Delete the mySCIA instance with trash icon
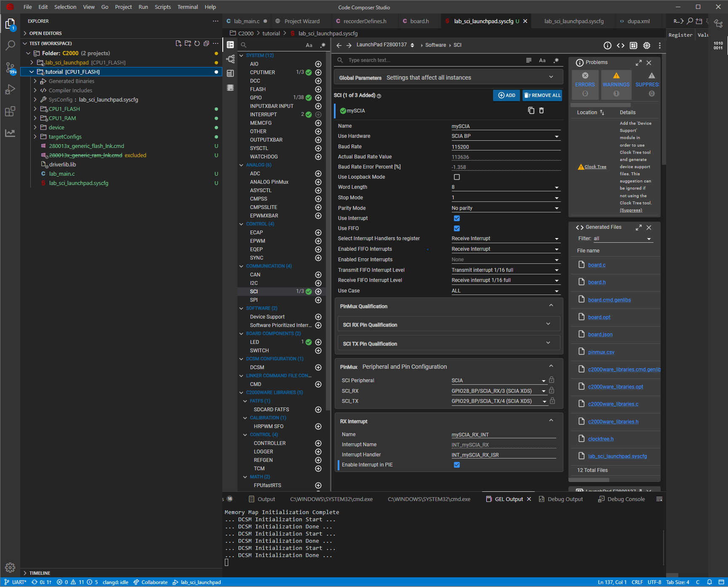The width and height of the screenshot is (728, 587). 541,110
